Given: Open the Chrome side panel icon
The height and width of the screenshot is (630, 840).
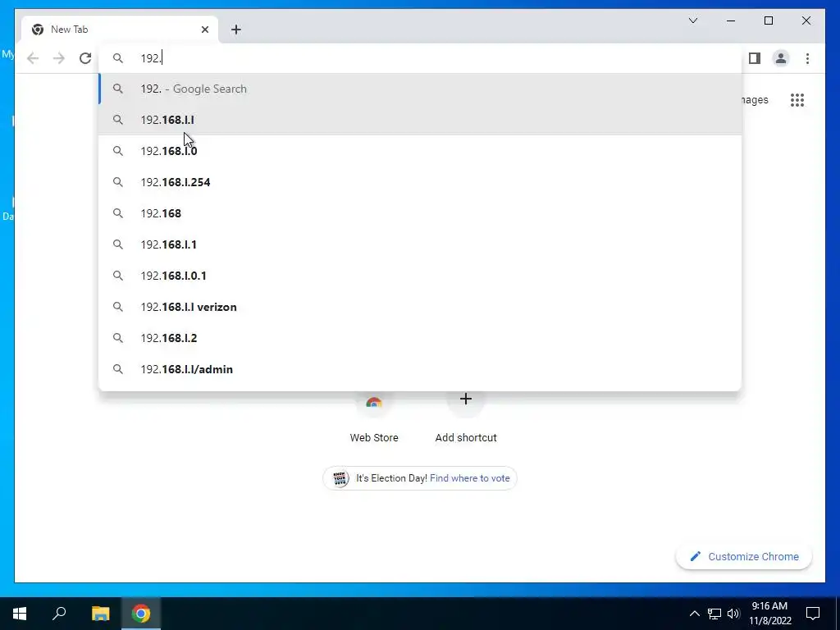Looking at the screenshot, I should pos(755,58).
